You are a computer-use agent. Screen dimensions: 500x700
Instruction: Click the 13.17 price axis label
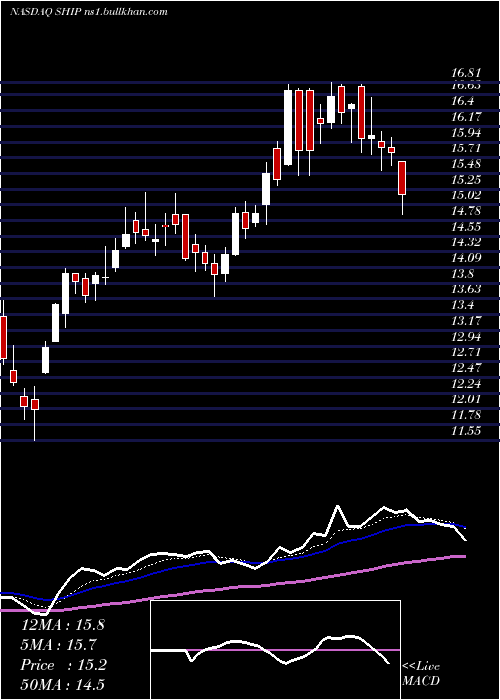click(466, 321)
